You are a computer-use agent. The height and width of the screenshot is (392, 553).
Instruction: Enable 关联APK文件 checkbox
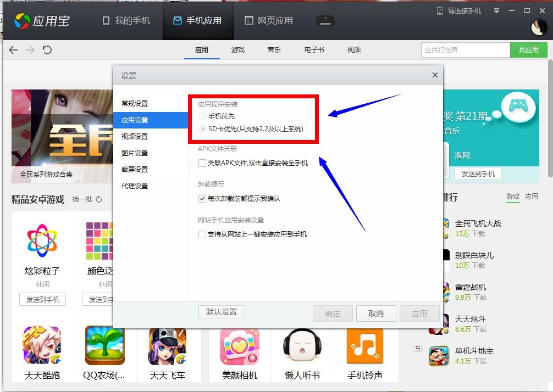click(x=202, y=163)
